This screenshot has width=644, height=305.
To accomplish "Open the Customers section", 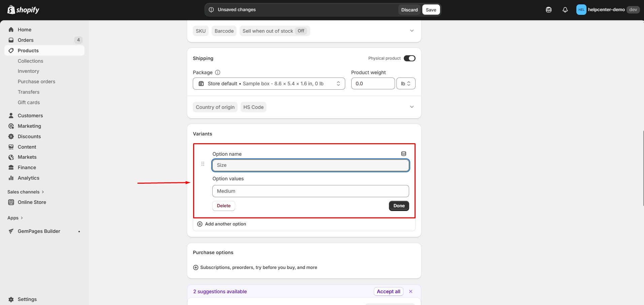I will [x=31, y=115].
